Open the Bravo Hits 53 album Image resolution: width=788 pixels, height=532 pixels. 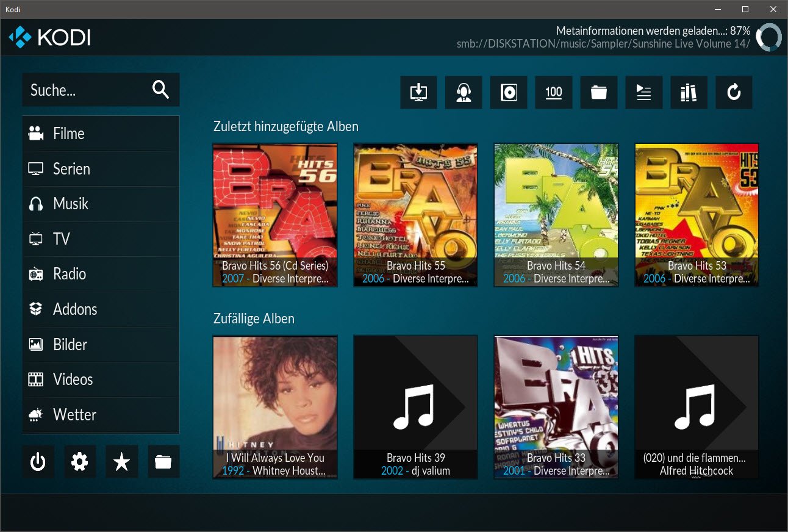[x=697, y=215]
